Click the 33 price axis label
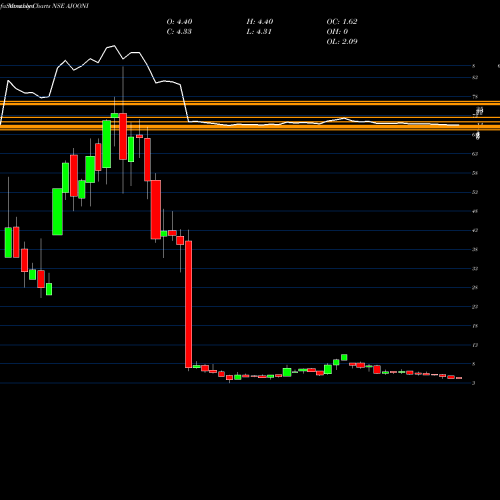Viewport: 500px width, 500px height. pos(475,268)
